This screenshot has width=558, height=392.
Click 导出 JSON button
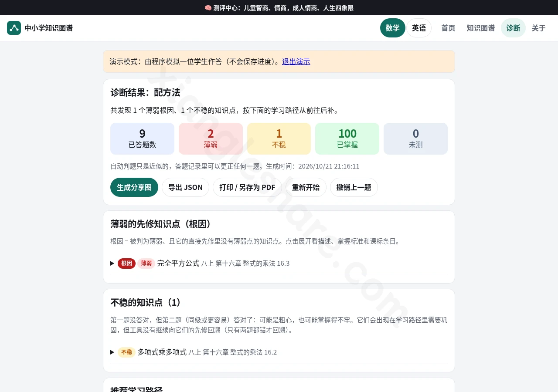click(185, 187)
